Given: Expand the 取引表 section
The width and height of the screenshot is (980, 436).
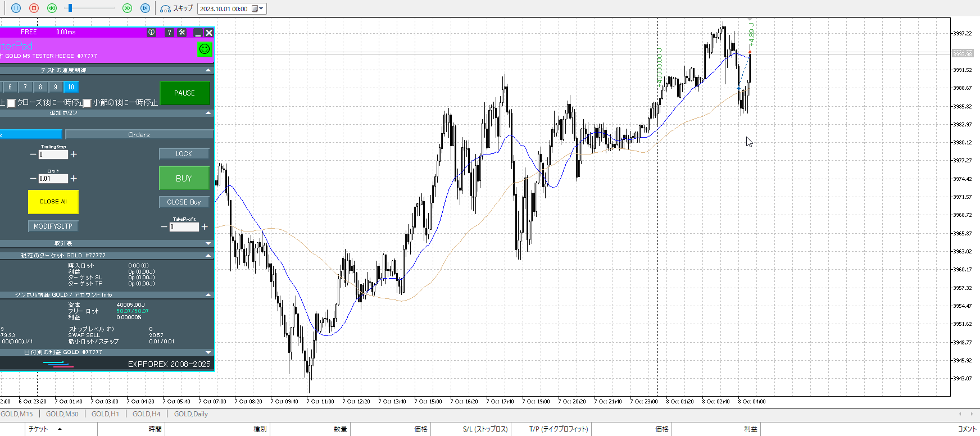Looking at the screenshot, I should (208, 243).
